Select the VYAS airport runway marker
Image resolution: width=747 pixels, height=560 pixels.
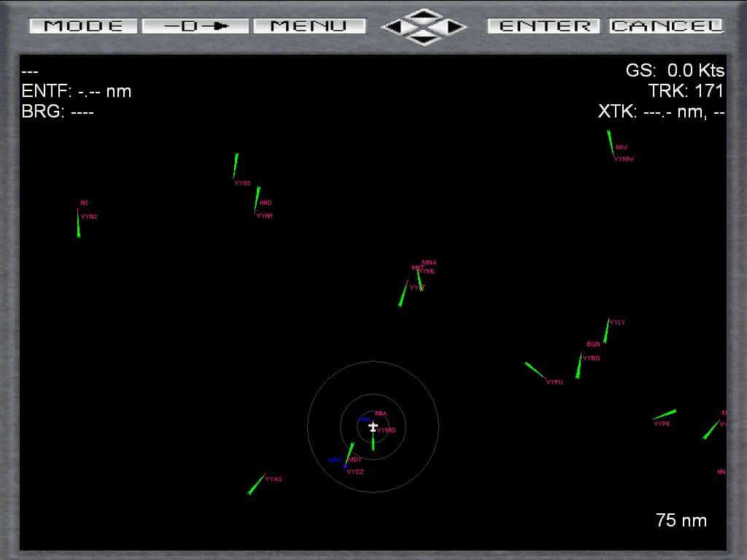[256, 484]
